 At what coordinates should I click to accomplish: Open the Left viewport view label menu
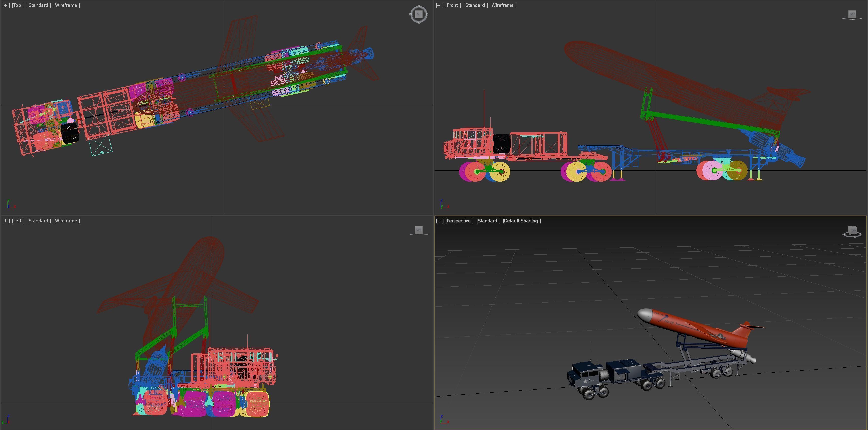[x=18, y=220]
